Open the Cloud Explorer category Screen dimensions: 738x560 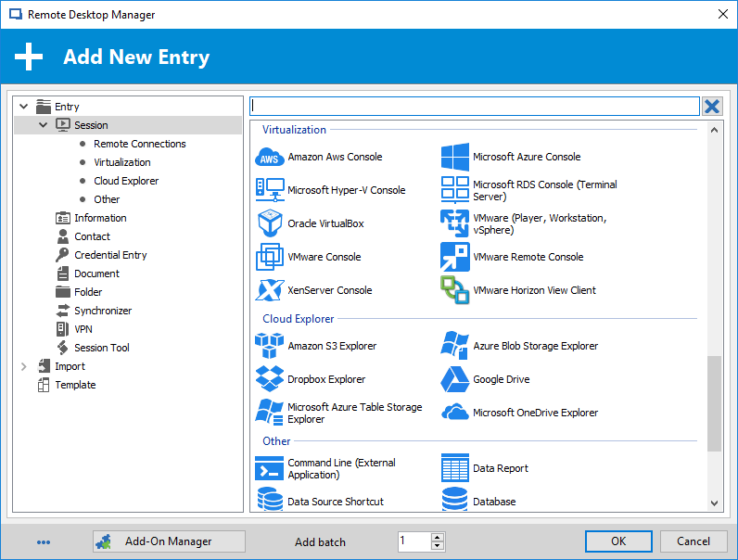tap(126, 181)
